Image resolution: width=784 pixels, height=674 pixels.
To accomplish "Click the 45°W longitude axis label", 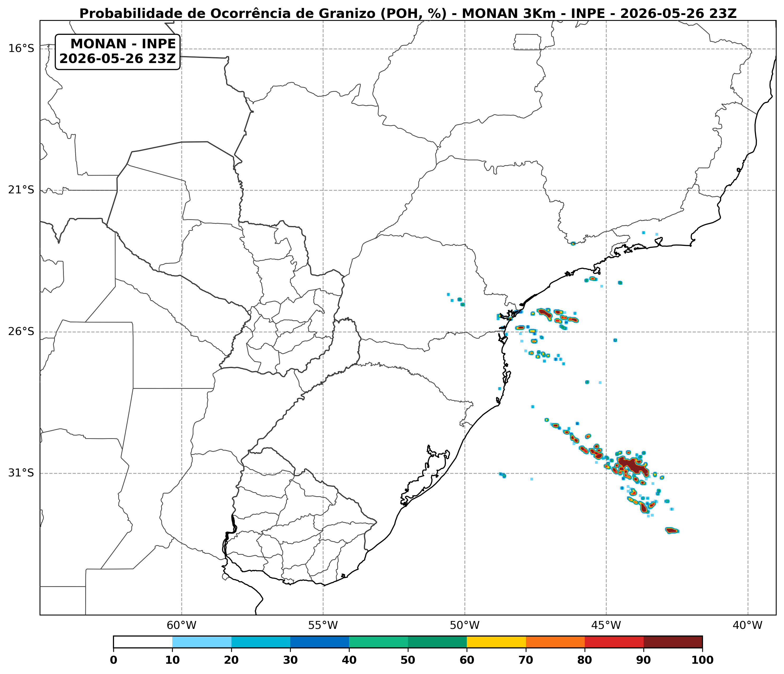I will pos(606,625).
